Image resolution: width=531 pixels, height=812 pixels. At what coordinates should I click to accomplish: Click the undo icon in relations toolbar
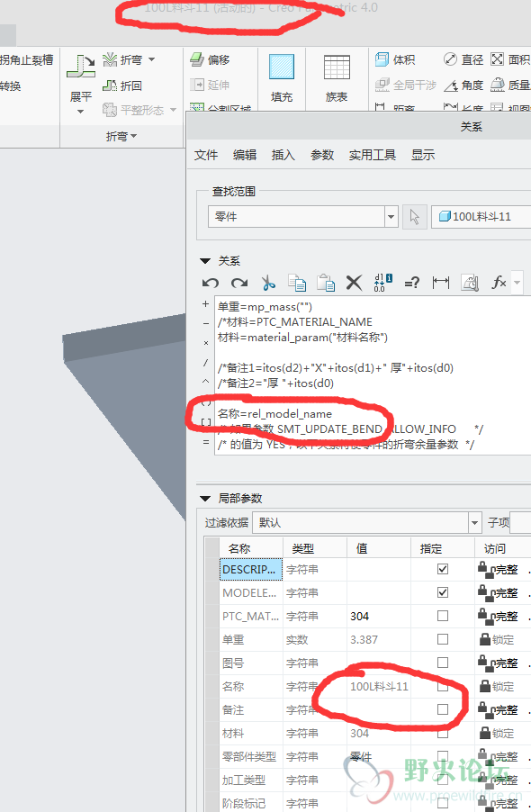point(210,283)
